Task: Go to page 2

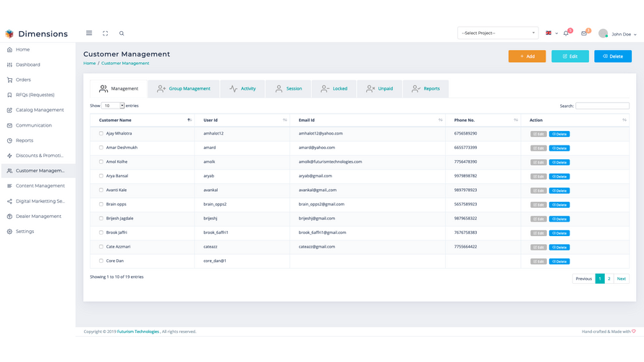Action: (x=609, y=279)
